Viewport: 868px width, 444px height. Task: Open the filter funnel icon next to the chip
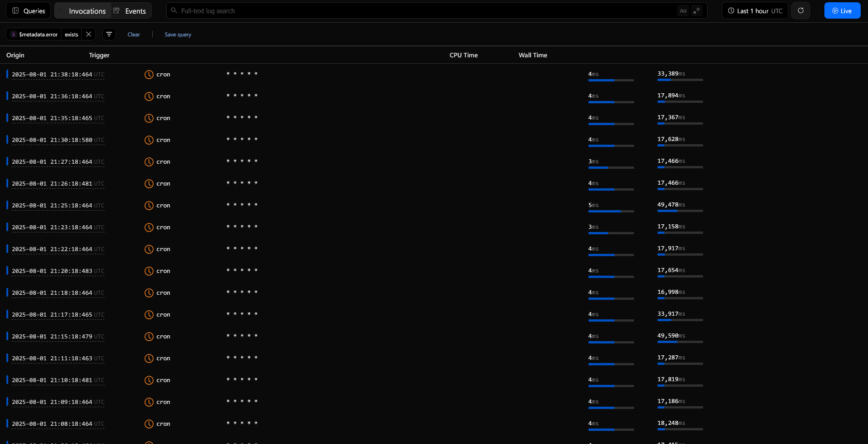pos(109,34)
